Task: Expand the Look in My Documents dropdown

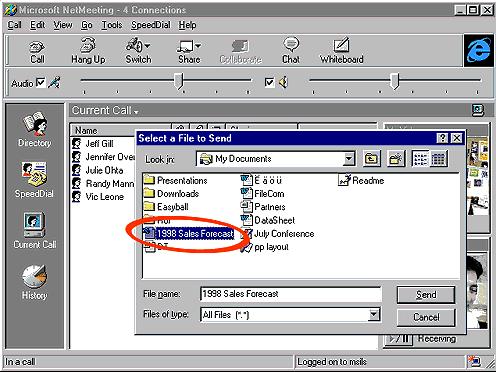Action: pos(349,159)
